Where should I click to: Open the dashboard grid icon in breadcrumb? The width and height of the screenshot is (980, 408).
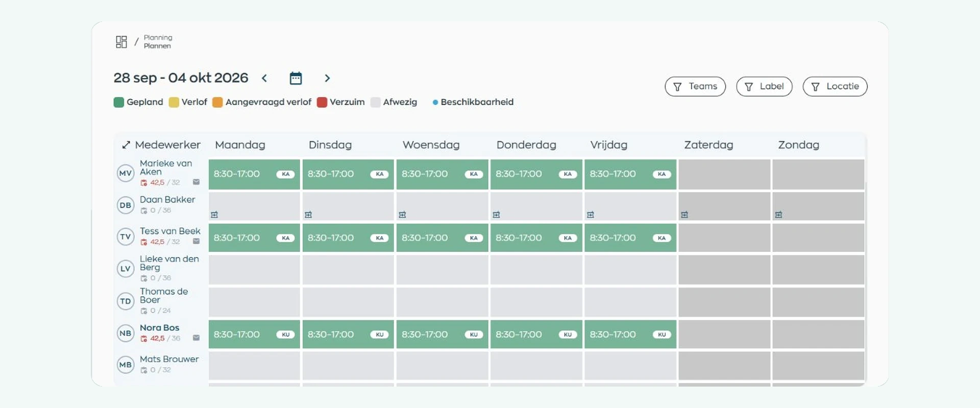pyautogui.click(x=121, y=42)
